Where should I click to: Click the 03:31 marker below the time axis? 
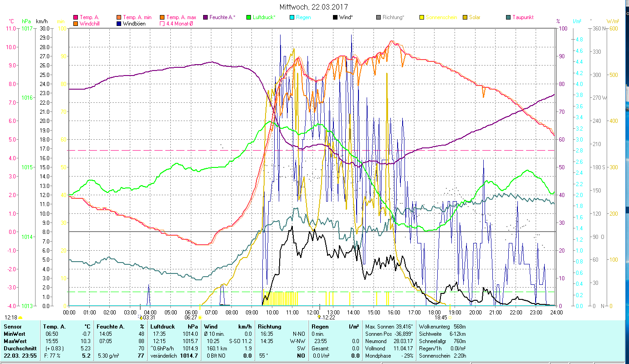click(x=149, y=318)
